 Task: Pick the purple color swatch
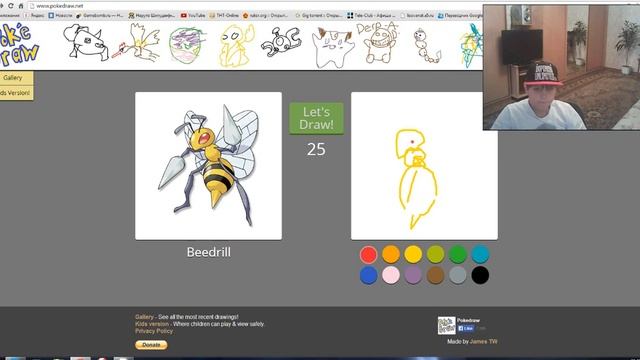(x=413, y=275)
